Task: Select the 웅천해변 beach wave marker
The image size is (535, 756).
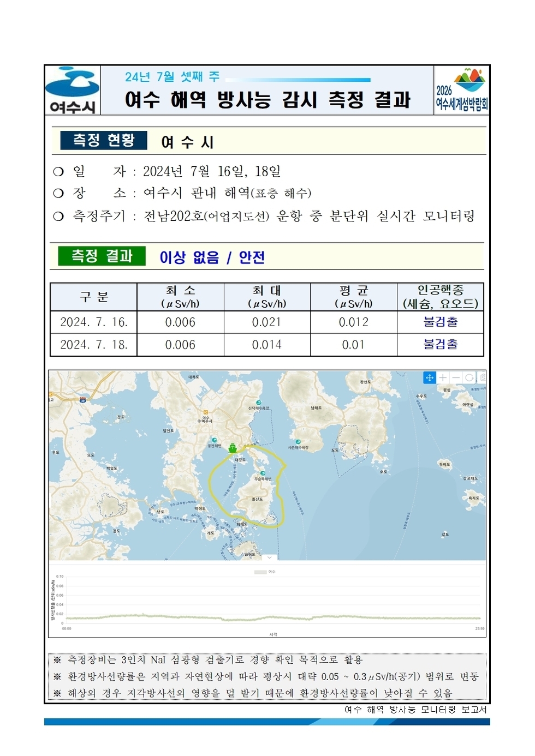Action: 215,440
